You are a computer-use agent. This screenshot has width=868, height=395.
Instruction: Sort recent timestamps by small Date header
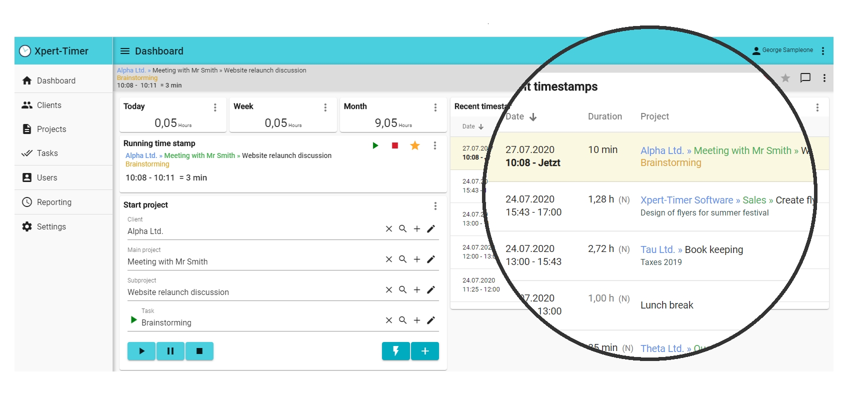[473, 126]
